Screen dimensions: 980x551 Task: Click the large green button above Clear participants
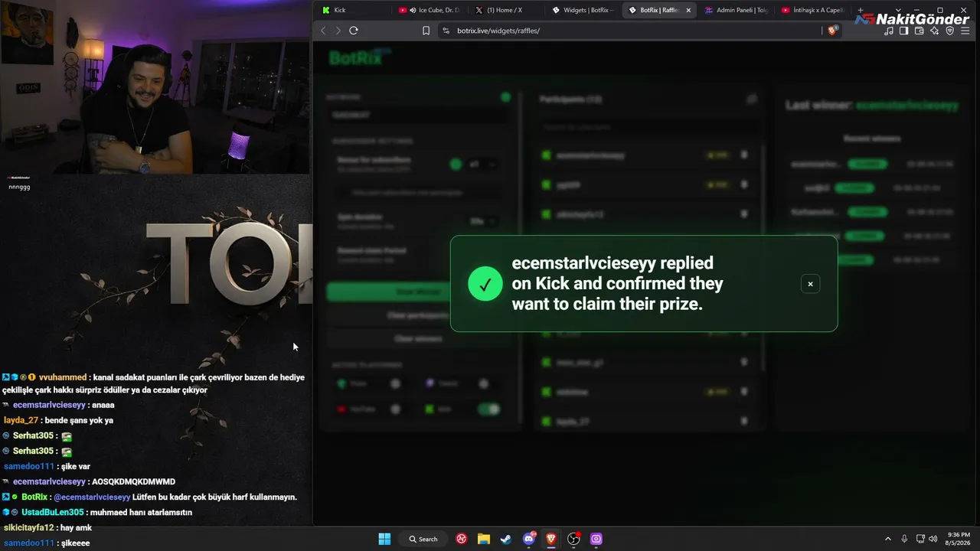point(417,292)
